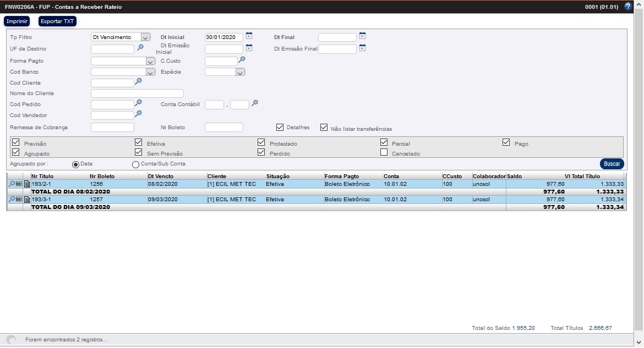644x348 pixels.
Task: Open the Dt Inicial calendar picker
Action: [x=249, y=36]
